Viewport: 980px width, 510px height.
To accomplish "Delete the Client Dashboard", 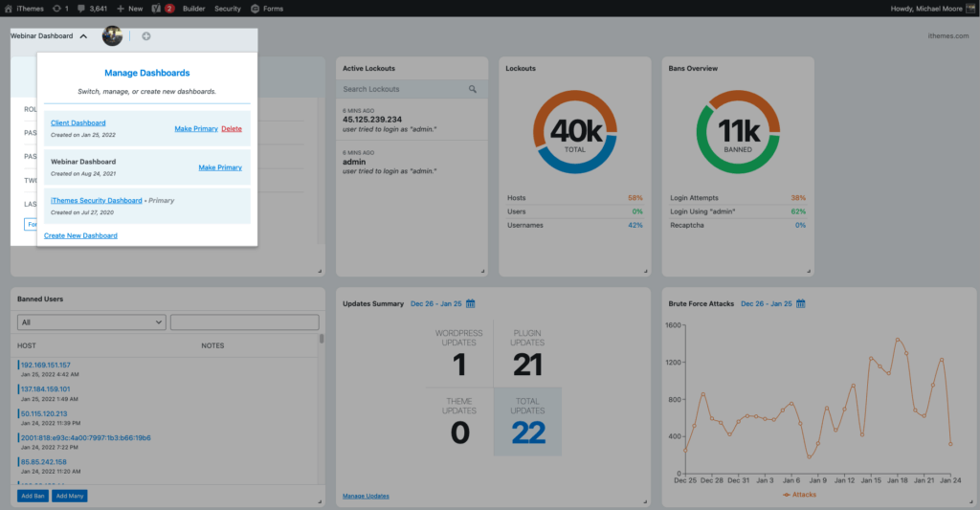I will (232, 129).
